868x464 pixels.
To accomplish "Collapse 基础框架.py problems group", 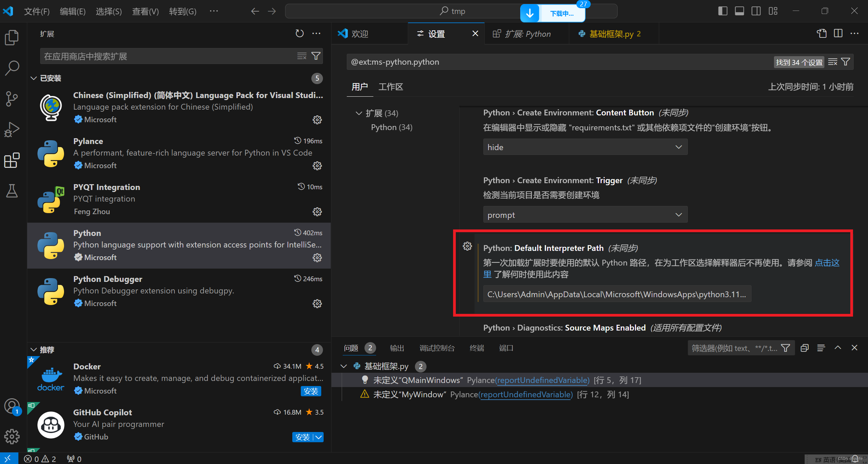I will tap(344, 366).
